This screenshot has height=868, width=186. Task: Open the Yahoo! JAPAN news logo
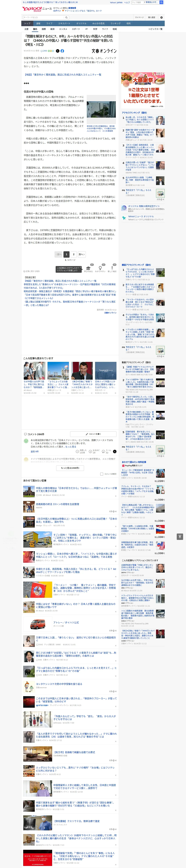[37, 9]
